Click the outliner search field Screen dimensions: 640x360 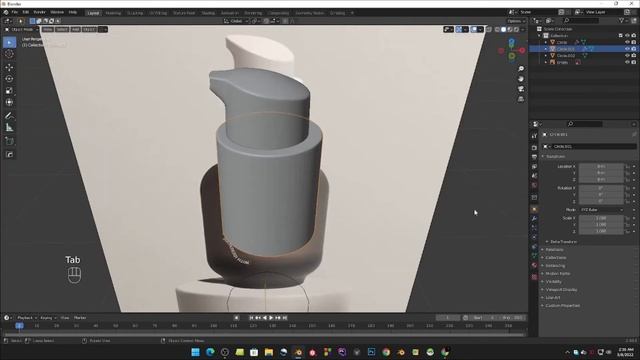coord(582,20)
